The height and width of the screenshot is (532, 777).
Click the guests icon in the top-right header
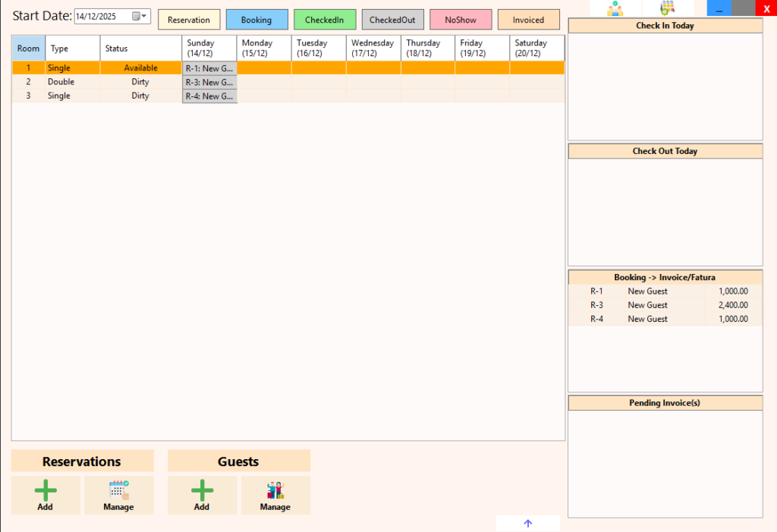pyautogui.click(x=615, y=8)
